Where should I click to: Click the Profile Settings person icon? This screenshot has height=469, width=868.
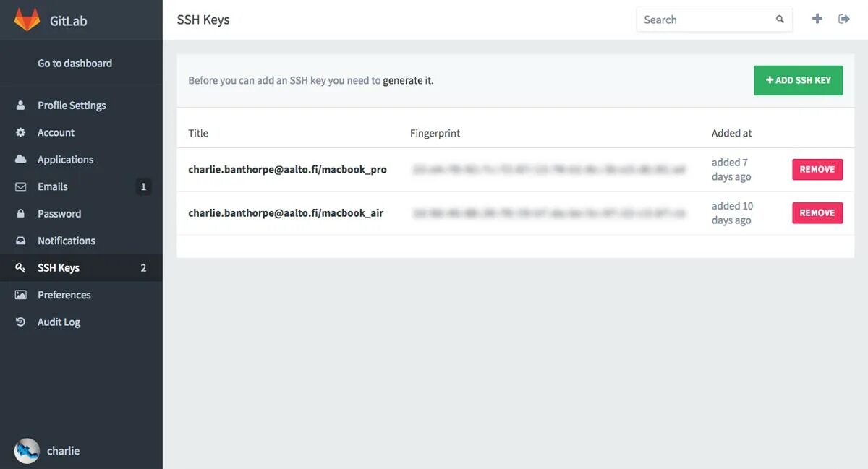click(21, 106)
